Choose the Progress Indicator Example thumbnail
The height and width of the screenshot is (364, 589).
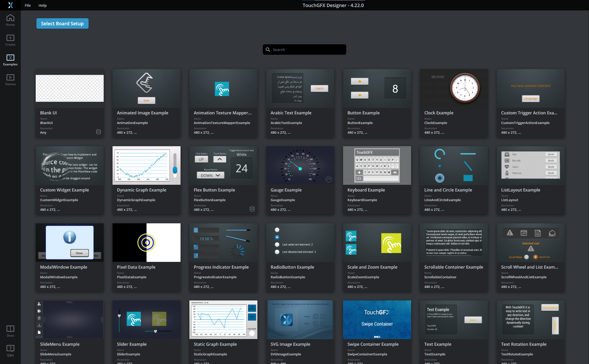[x=223, y=243]
